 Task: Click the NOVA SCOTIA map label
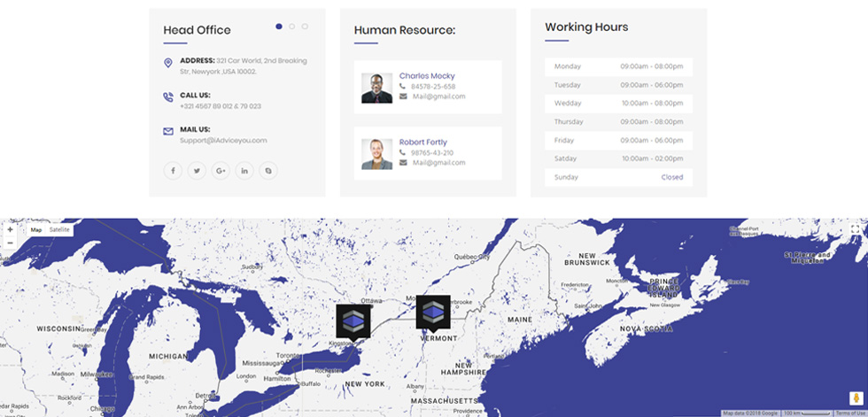[x=646, y=328]
